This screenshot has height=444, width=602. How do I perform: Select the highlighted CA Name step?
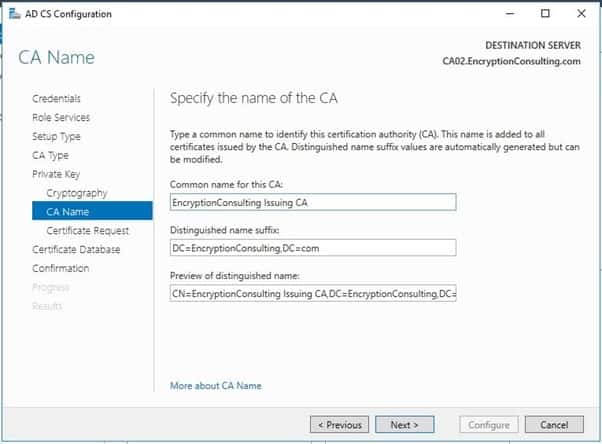68,211
